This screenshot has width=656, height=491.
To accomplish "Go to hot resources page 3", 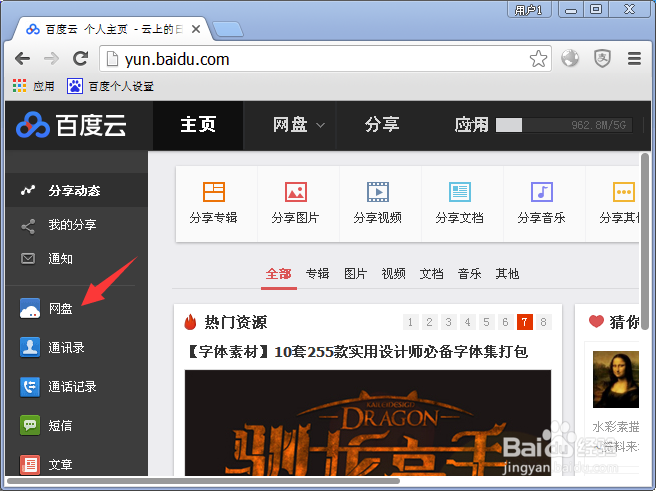I will pyautogui.click(x=448, y=322).
